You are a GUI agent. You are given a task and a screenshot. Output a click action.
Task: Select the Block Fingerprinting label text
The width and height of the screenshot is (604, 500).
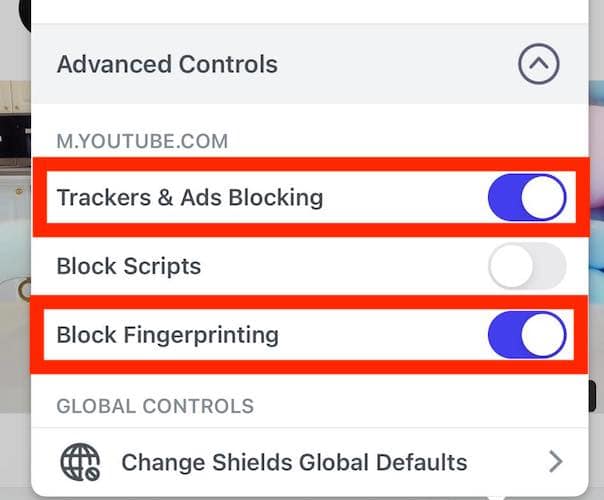pyautogui.click(x=167, y=335)
